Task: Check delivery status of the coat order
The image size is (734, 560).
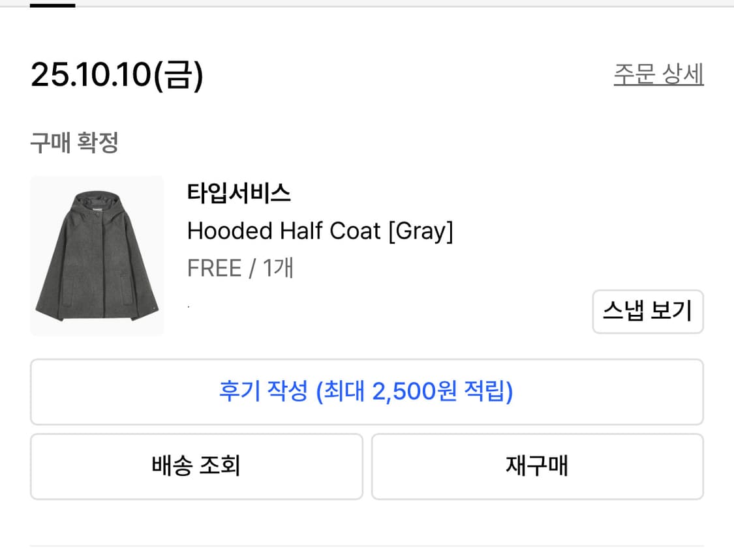Action: [x=196, y=466]
